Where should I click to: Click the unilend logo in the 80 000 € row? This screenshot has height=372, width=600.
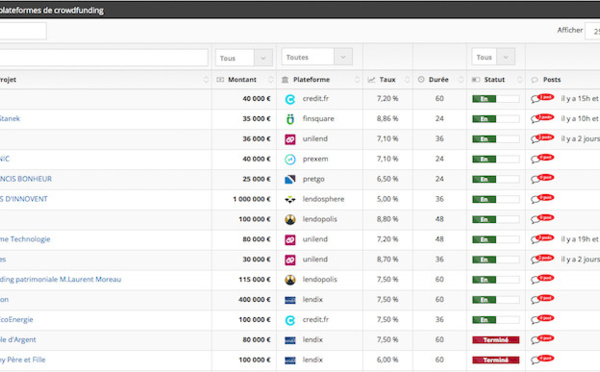(x=290, y=240)
